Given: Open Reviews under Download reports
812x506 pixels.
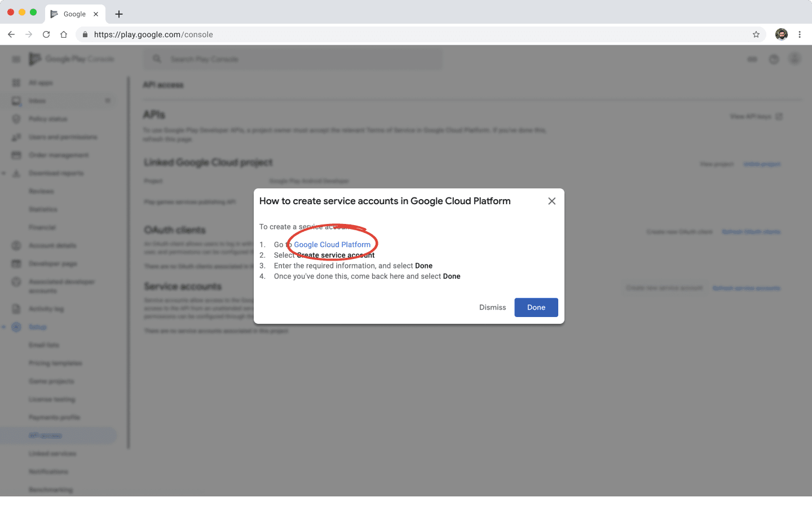Looking at the screenshot, I should click(x=41, y=191).
